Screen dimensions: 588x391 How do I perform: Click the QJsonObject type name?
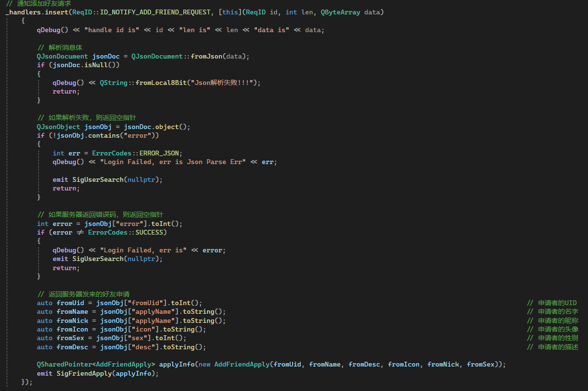tap(59, 127)
